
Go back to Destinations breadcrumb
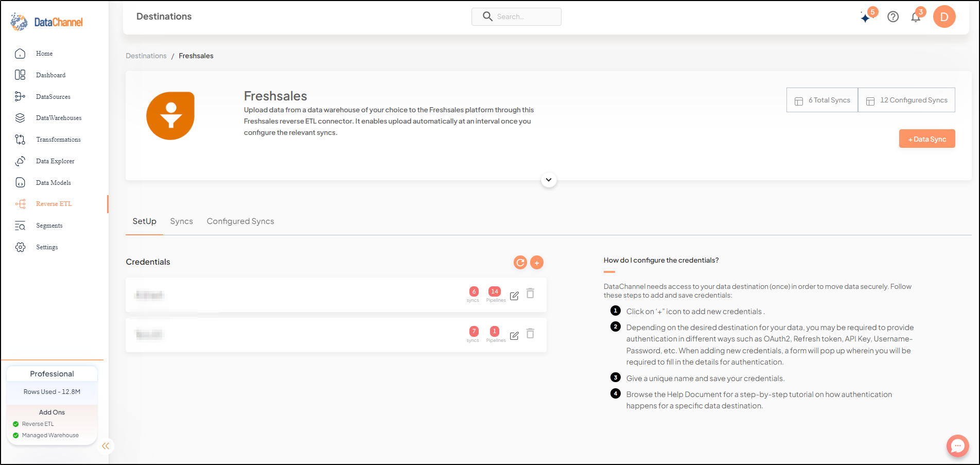pos(146,56)
